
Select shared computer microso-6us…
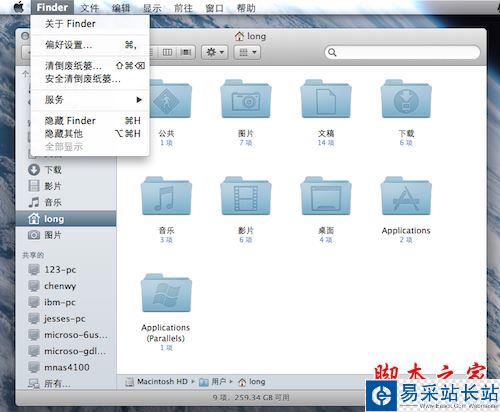coord(67,335)
